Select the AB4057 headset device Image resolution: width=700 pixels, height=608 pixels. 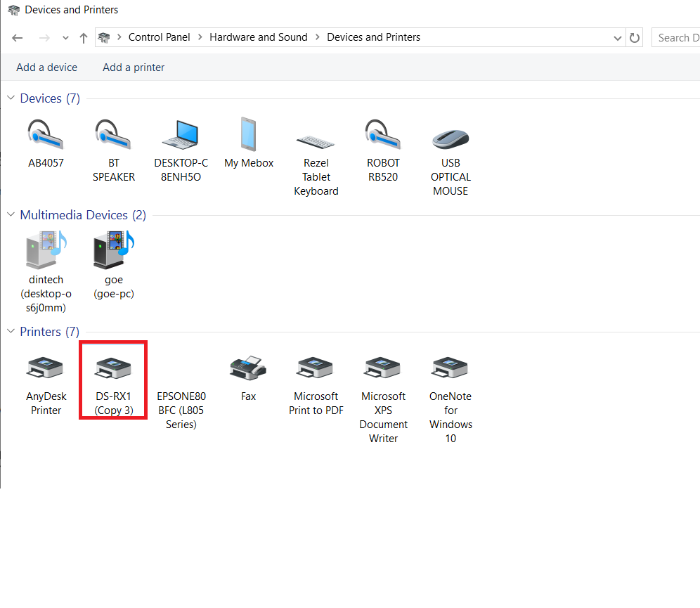(46, 143)
